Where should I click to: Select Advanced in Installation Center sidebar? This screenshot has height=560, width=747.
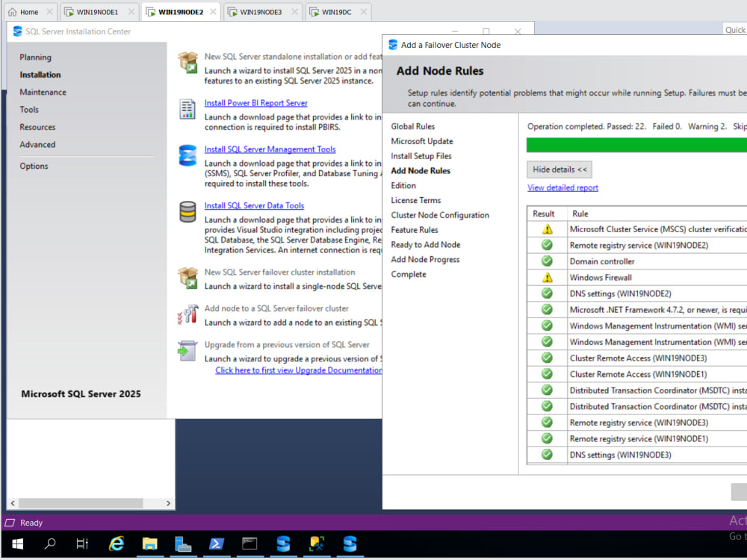coord(37,144)
